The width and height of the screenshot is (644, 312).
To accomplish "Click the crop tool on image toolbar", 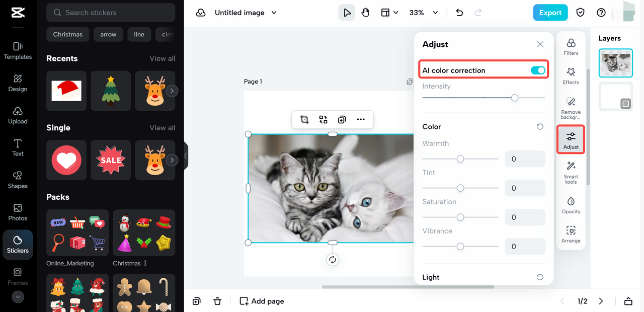I will point(304,119).
